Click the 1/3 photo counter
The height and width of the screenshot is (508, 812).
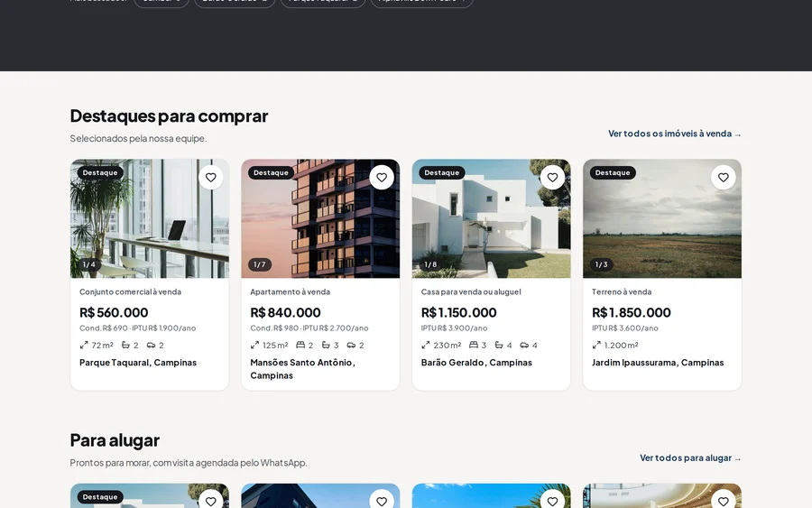602,264
